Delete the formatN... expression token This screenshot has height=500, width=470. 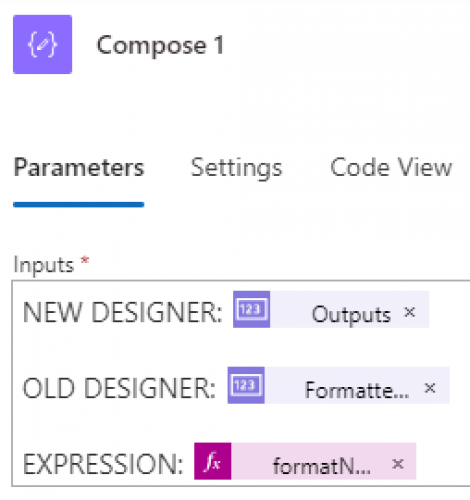[398, 464]
